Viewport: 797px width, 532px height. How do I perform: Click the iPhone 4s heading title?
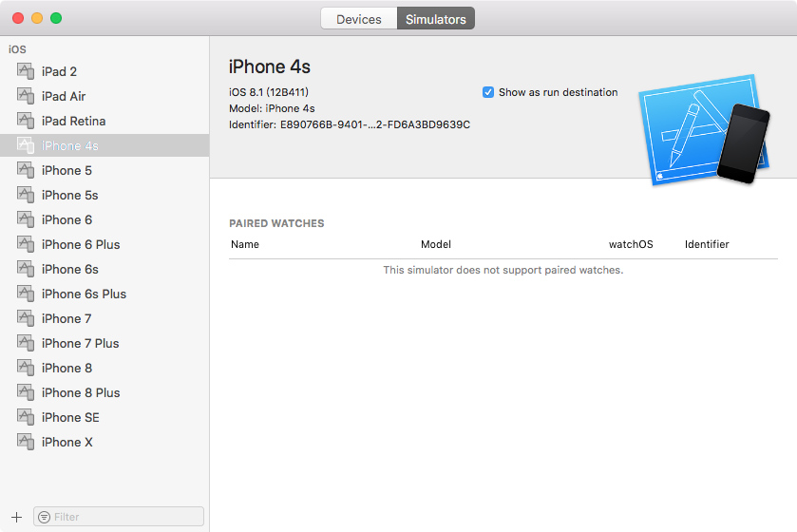tap(270, 66)
